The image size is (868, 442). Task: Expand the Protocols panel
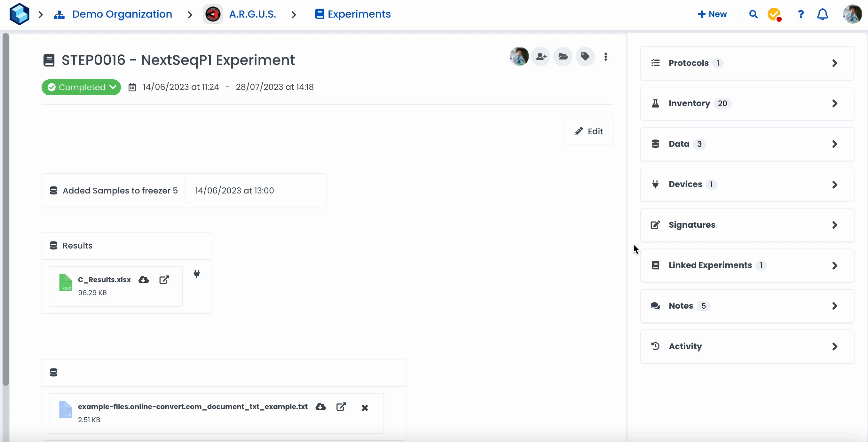tap(747, 63)
